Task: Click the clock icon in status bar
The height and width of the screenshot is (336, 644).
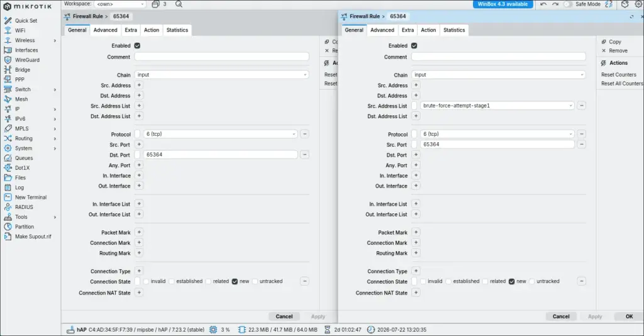Action: point(371,330)
